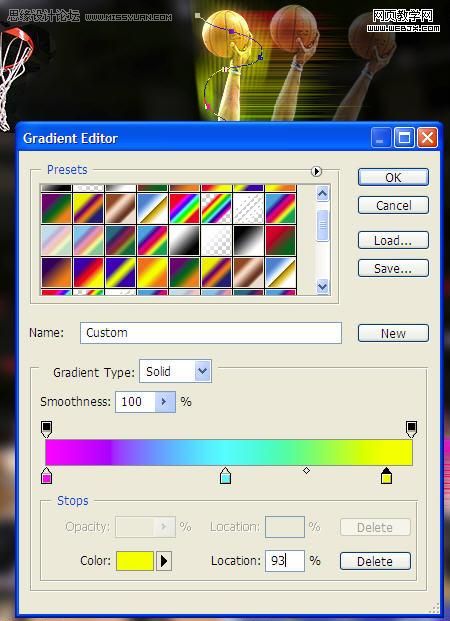Select the white to transparent checkerboard preset
Viewport: 450px width, 621px height.
(216, 240)
